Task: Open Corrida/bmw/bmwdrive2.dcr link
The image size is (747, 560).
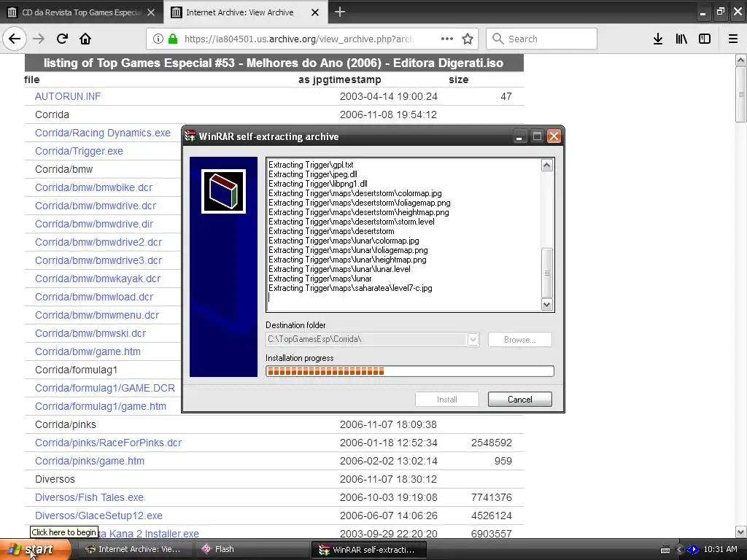Action: click(98, 242)
